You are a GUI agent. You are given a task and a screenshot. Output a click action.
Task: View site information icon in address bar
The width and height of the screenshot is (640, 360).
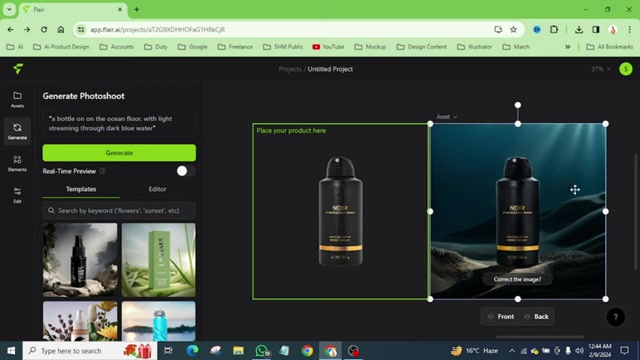81,29
